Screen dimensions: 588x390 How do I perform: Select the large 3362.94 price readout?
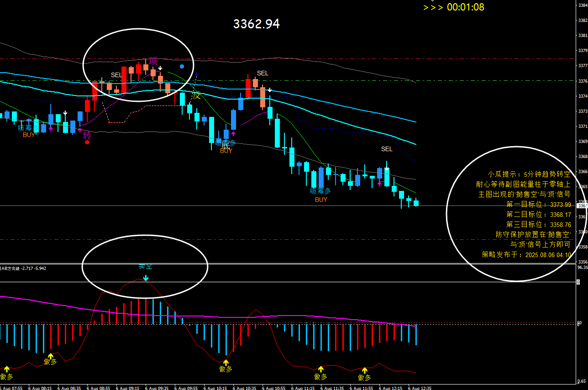(257, 24)
